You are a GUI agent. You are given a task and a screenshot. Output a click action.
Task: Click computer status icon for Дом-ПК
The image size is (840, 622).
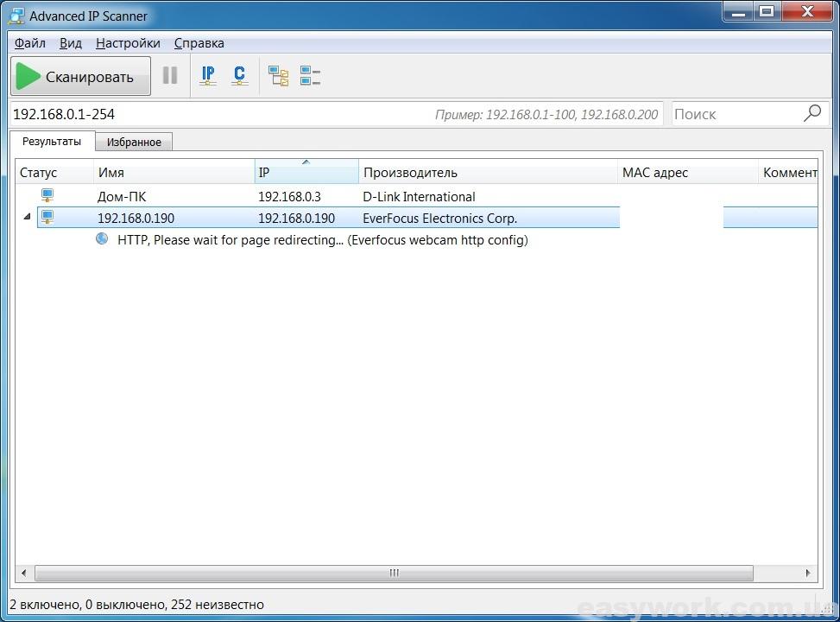[x=47, y=196]
